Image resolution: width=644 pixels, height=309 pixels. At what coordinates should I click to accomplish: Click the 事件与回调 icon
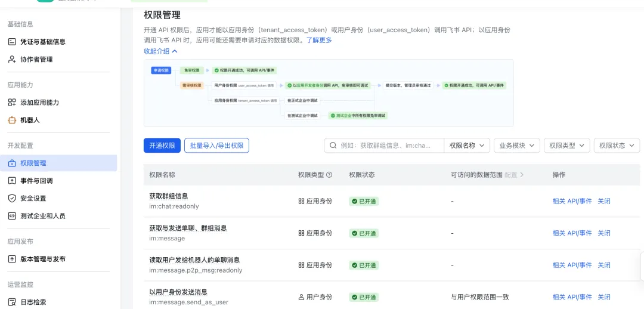pyautogui.click(x=12, y=181)
